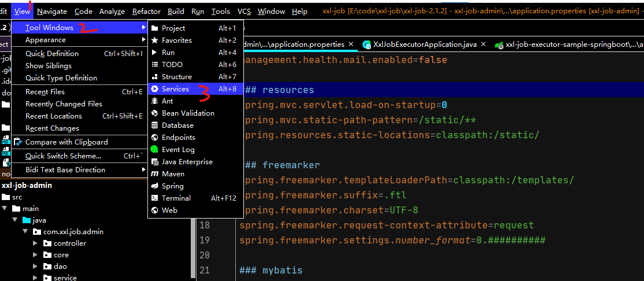Open the View menu
The height and width of the screenshot is (281, 644).
tap(22, 12)
